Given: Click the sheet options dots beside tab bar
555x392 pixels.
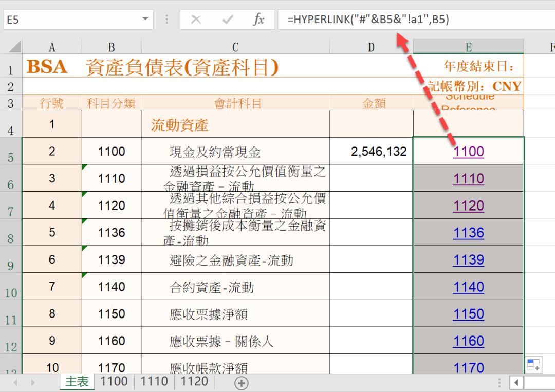Looking at the screenshot, I should (x=499, y=382).
